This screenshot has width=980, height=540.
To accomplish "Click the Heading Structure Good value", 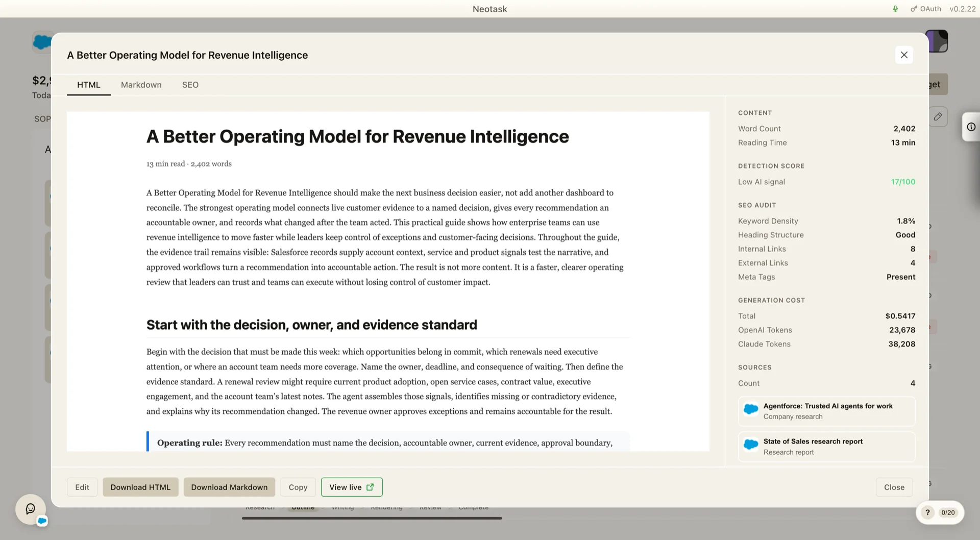I will (x=905, y=235).
